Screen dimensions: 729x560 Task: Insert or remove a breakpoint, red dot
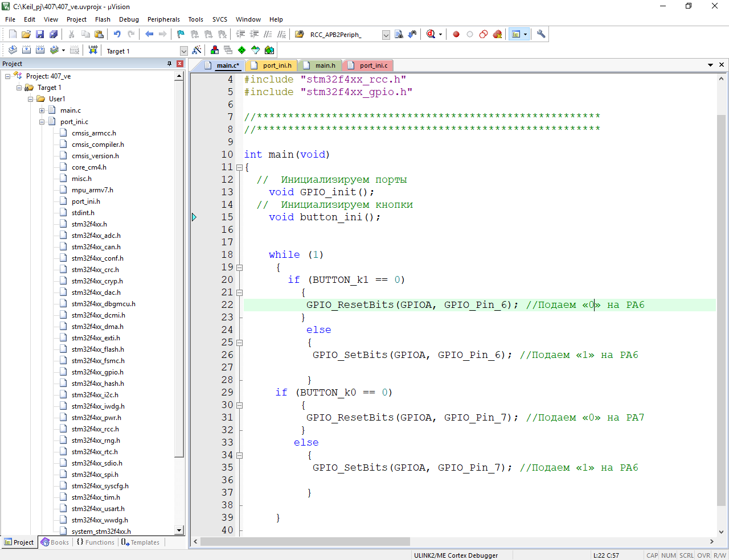pyautogui.click(x=456, y=34)
